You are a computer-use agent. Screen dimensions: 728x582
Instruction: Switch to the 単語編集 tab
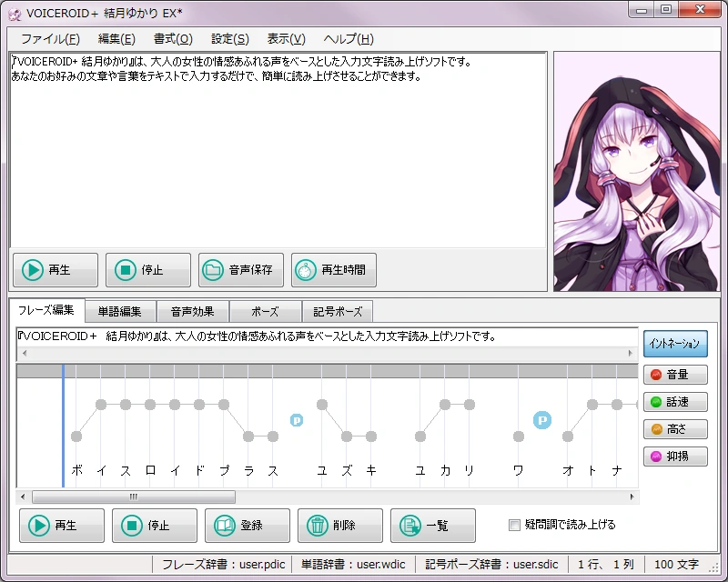coord(120,311)
